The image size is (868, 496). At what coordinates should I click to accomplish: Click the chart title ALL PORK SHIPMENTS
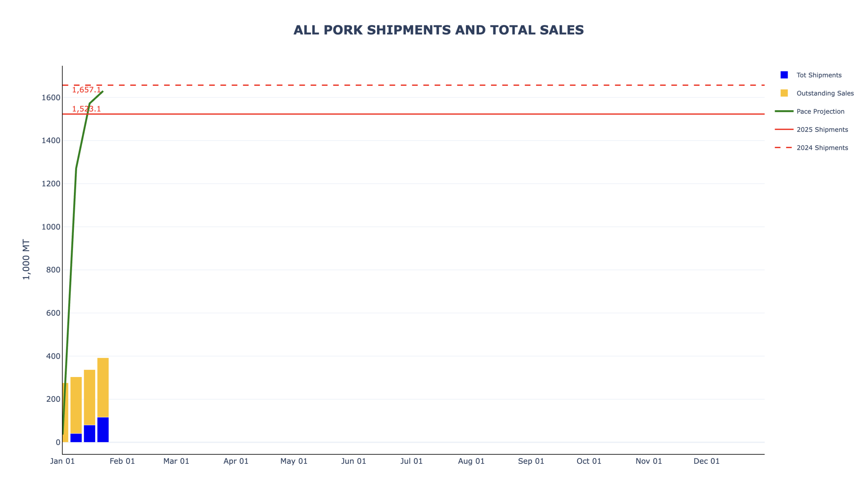438,30
